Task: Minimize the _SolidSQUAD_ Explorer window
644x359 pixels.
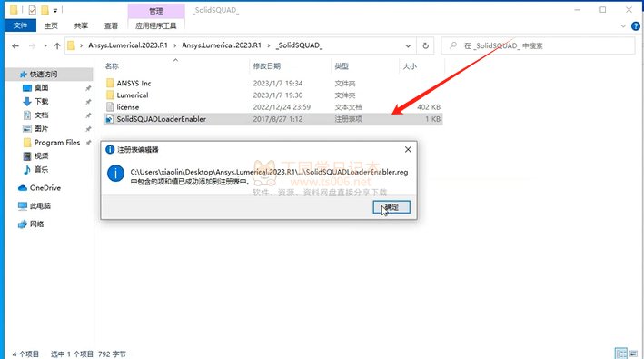Action: point(578,10)
